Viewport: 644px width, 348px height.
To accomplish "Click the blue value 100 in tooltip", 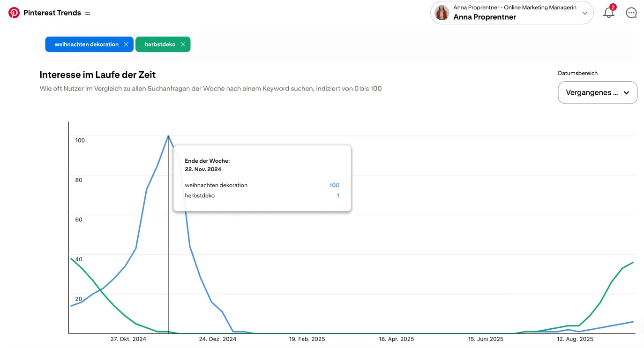I will click(x=334, y=185).
